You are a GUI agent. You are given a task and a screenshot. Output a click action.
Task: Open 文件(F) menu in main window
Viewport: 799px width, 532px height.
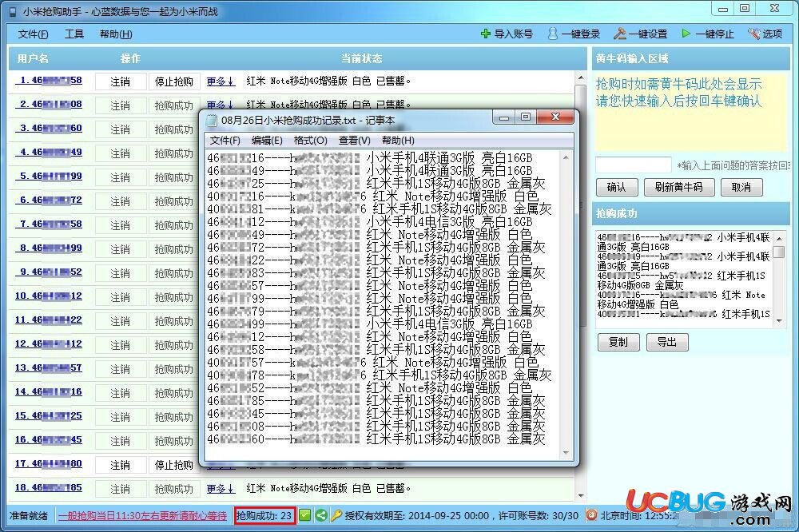pyautogui.click(x=33, y=34)
